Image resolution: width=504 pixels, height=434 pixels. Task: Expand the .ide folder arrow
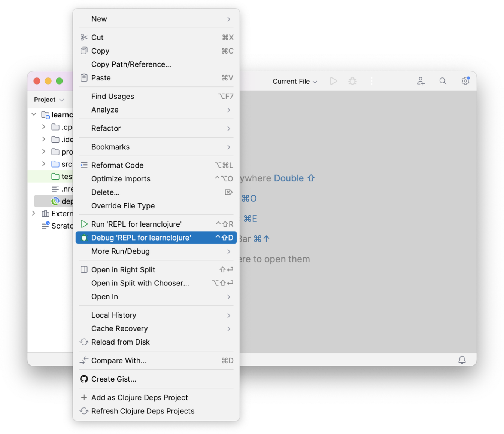coord(44,139)
